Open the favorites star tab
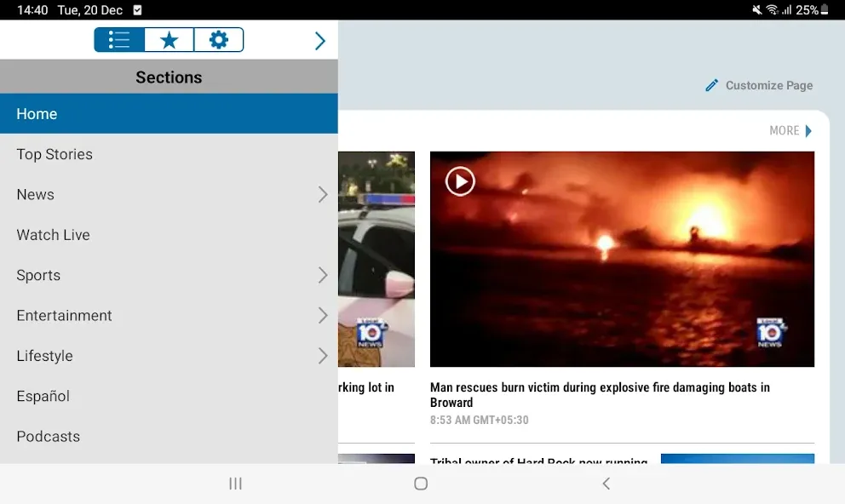This screenshot has width=845, height=504. [170, 40]
